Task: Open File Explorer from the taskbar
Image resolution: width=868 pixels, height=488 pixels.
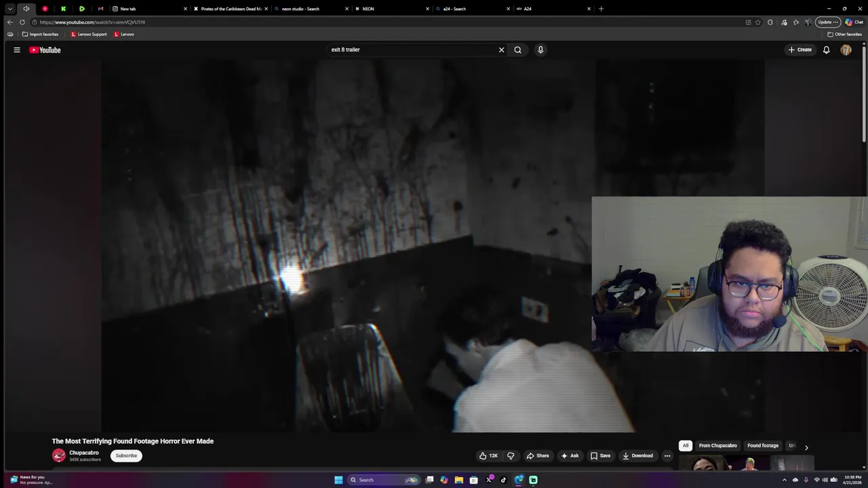Action: [459, 480]
